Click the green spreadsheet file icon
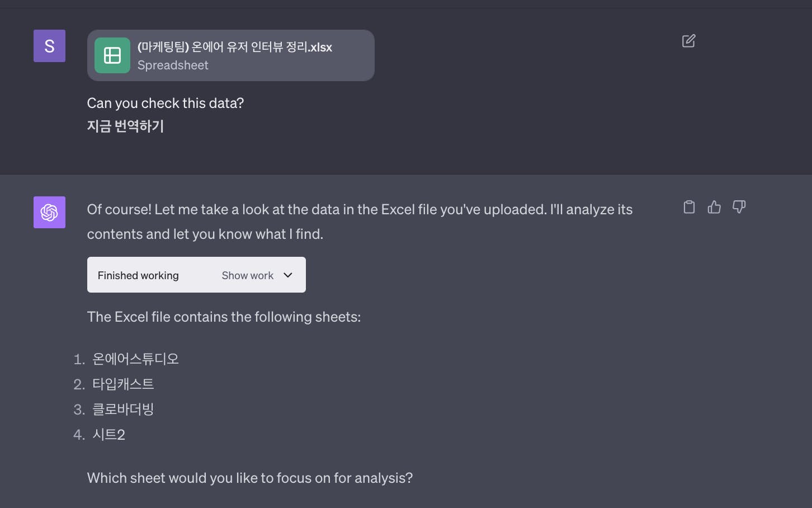The image size is (812, 508). point(112,55)
